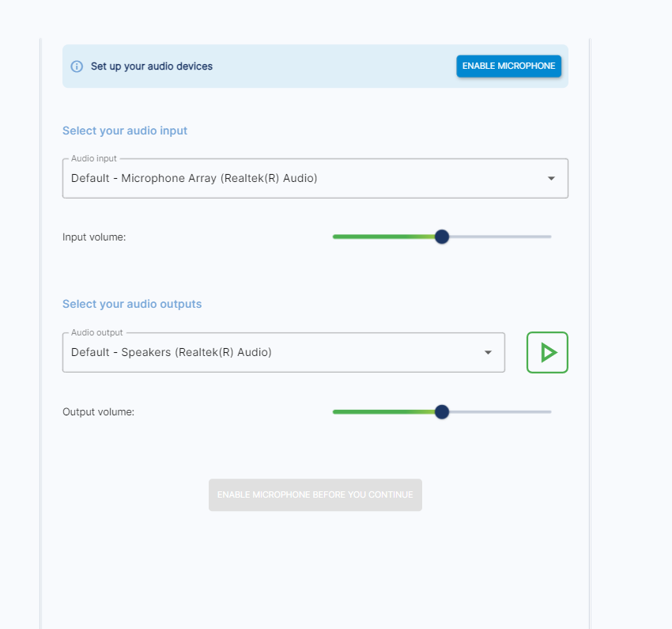Click the 'Default - Speakers (Realtek(R) Audio)' text
Image resolution: width=672 pixels, height=629 pixels.
coord(172,353)
